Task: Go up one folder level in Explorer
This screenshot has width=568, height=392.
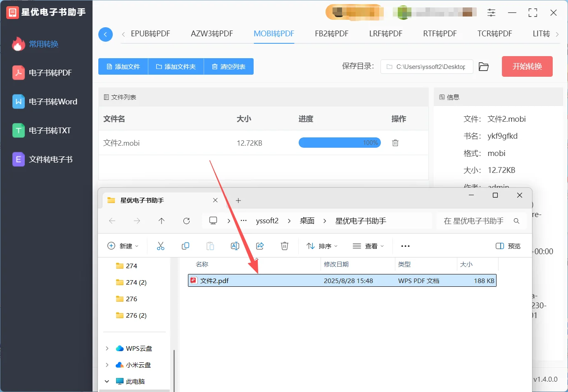Action: pos(162,221)
